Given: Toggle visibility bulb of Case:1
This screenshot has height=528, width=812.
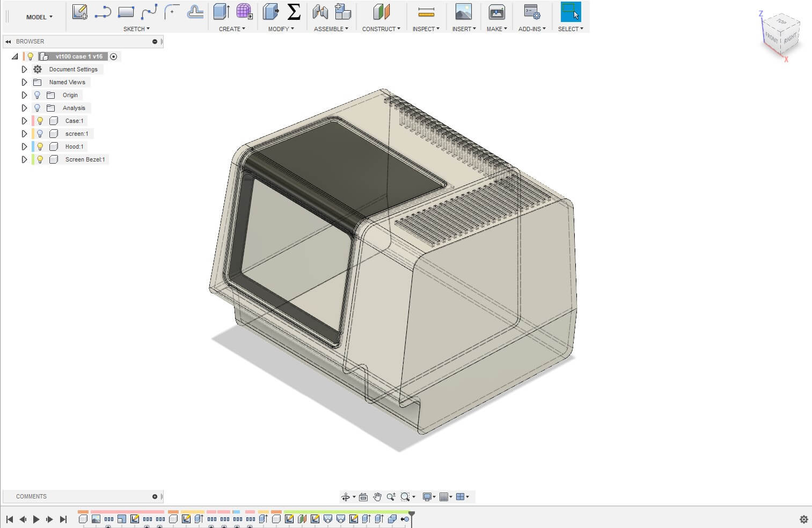Looking at the screenshot, I should pyautogui.click(x=40, y=121).
